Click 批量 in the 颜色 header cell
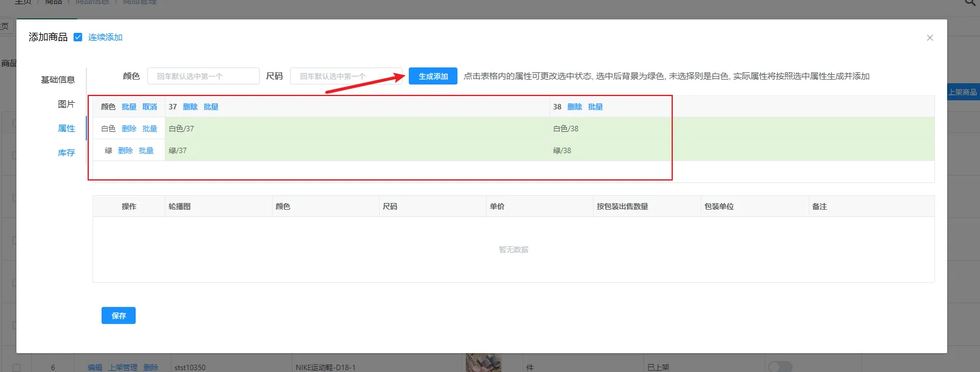 129,107
